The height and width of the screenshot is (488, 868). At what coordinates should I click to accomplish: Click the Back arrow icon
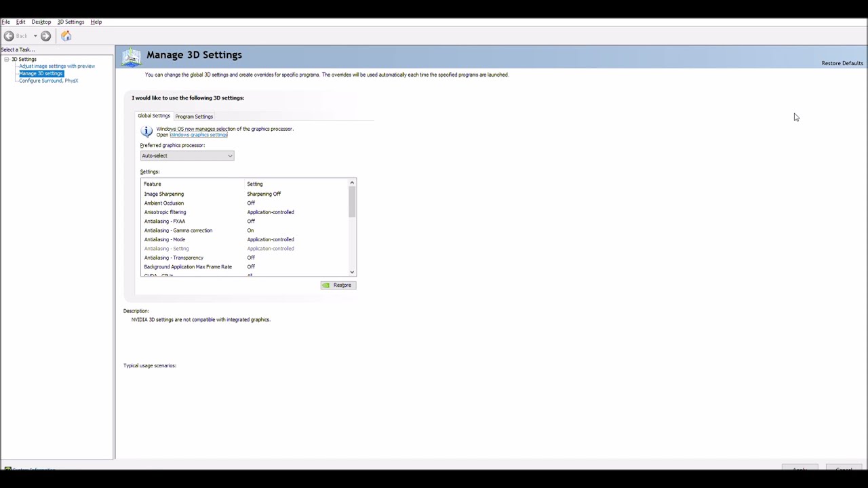pos(9,36)
